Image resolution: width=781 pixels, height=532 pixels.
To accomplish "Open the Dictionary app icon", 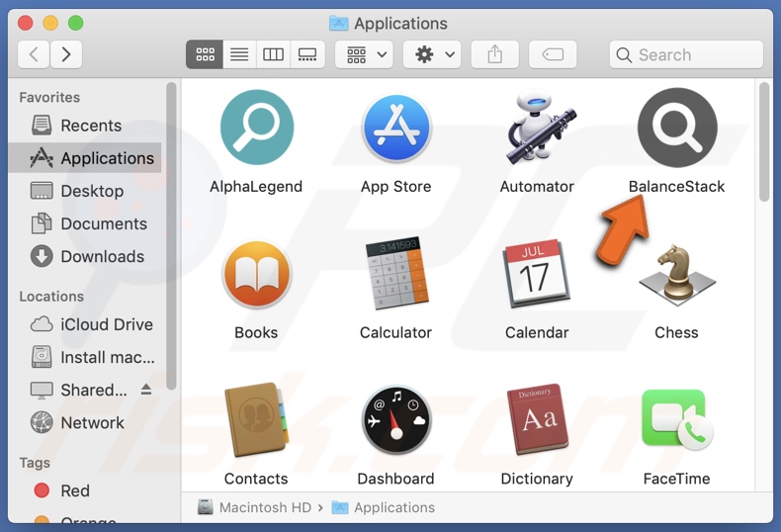I will tap(537, 419).
